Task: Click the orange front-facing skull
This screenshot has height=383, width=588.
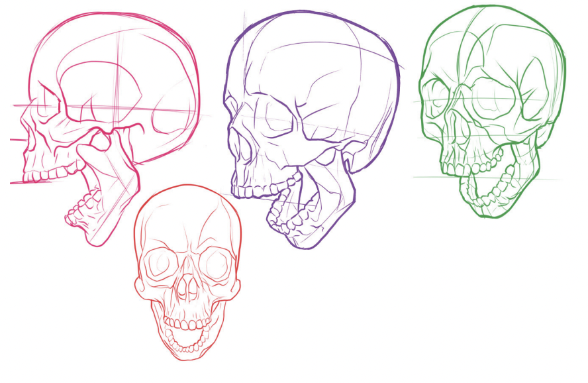Action: coord(189,278)
